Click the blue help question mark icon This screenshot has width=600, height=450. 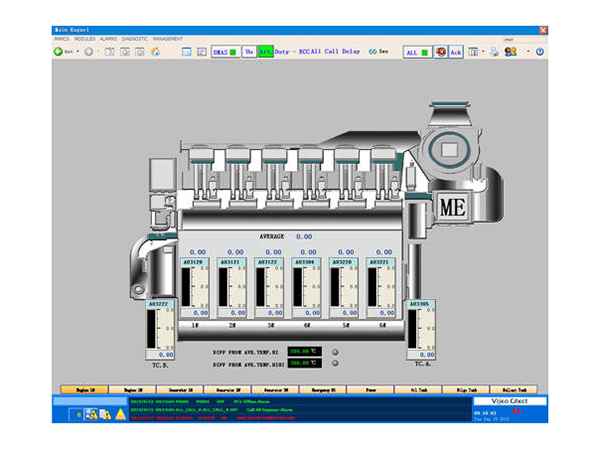(x=539, y=51)
